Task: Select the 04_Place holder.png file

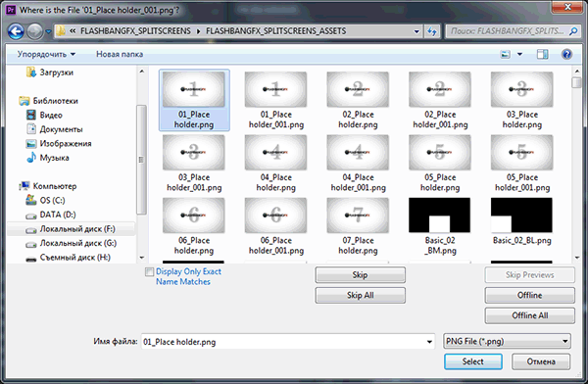Action: coord(276,164)
